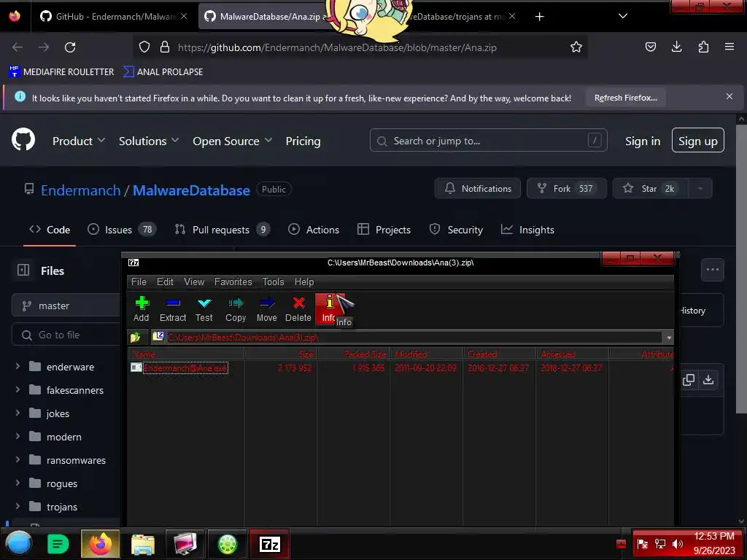Click the Add button in 7-Zip toolbar

pyautogui.click(x=141, y=309)
